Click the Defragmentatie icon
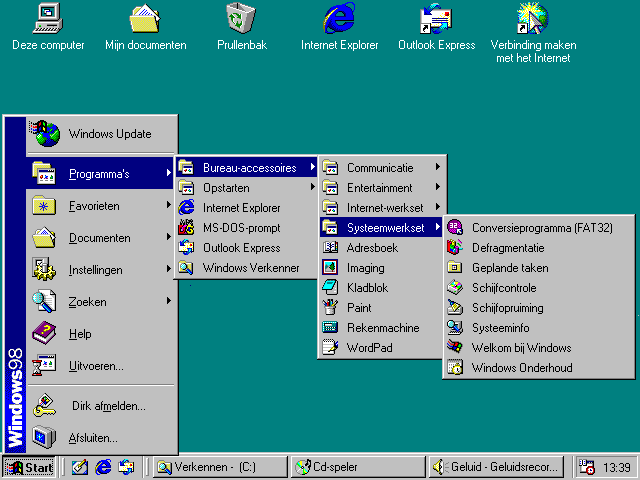This screenshot has width=640, height=480. pyautogui.click(x=455, y=247)
